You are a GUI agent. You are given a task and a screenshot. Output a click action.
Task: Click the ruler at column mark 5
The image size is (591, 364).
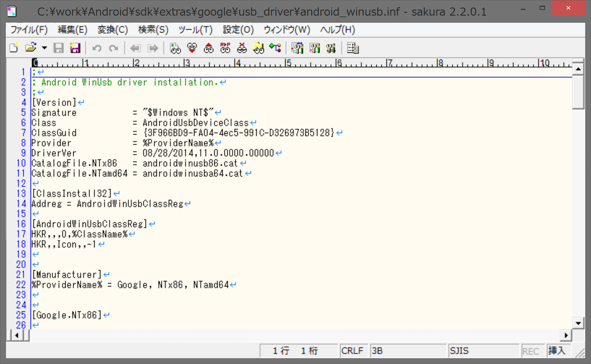288,63
